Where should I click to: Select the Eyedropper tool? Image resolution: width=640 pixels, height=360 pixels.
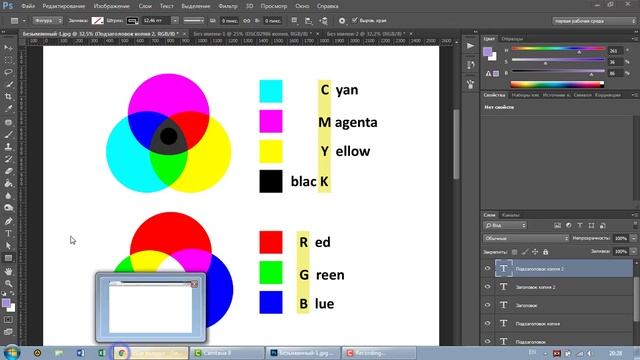click(8, 109)
